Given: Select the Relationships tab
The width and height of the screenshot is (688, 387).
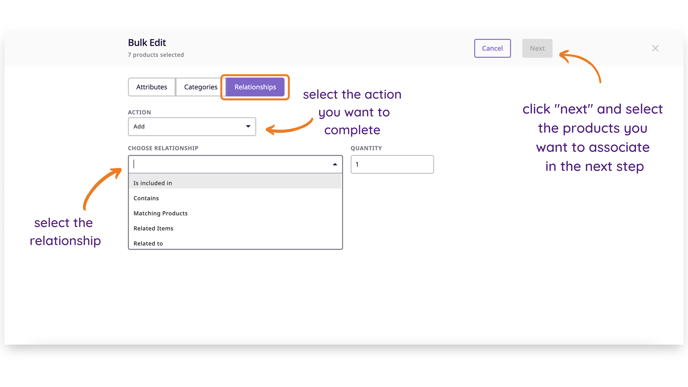Looking at the screenshot, I should pyautogui.click(x=255, y=87).
